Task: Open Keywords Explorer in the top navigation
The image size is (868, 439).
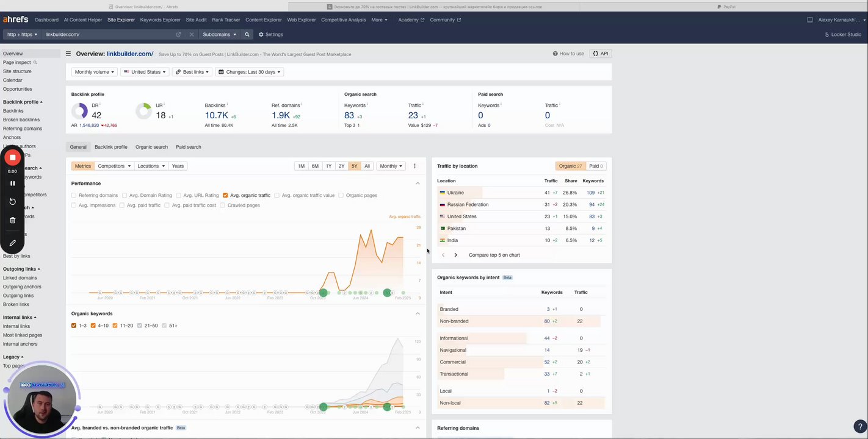Action: 160,20
